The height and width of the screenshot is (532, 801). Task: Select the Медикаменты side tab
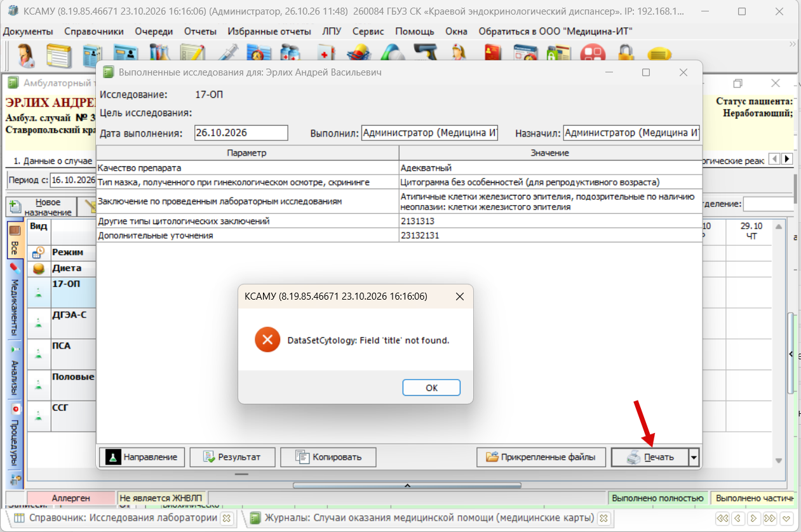coord(14,299)
